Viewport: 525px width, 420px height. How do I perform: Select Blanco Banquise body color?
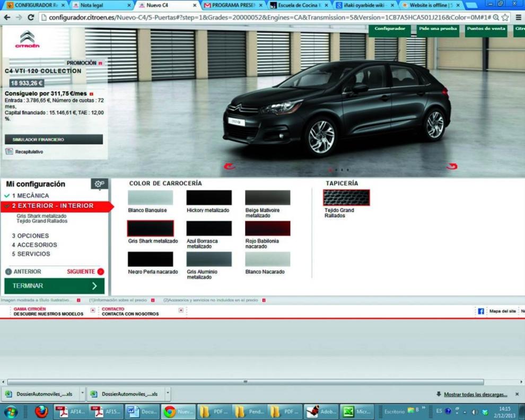(150, 198)
